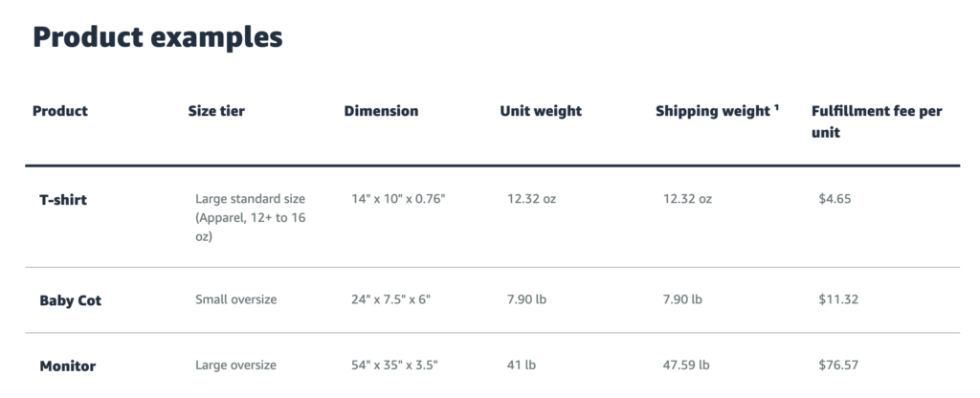Click the Dimension column header
Screen dimensions: 980x398
381,111
